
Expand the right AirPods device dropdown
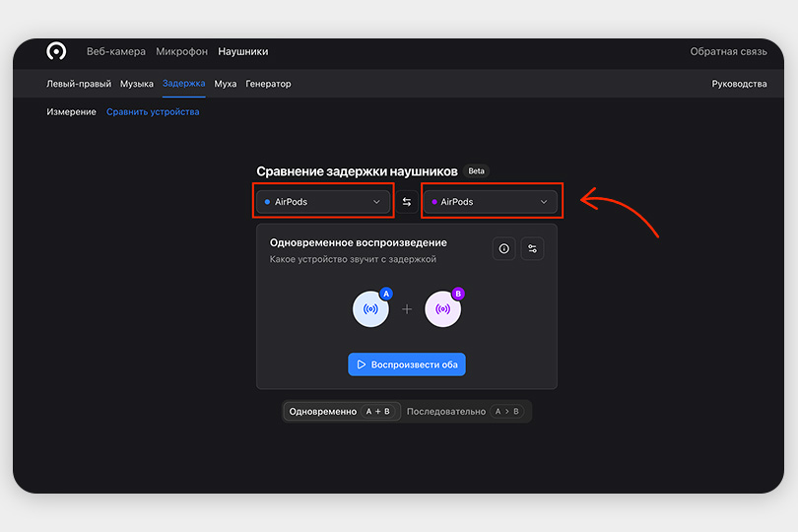point(491,202)
